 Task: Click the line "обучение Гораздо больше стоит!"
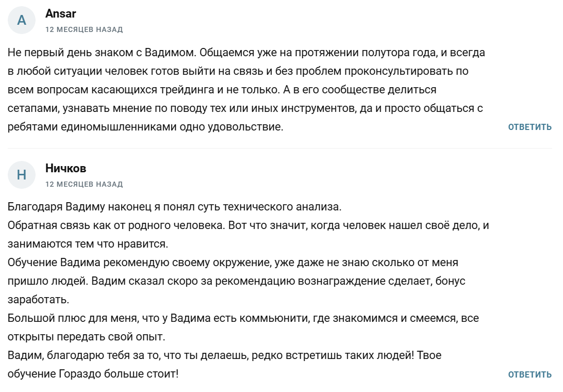93,374
